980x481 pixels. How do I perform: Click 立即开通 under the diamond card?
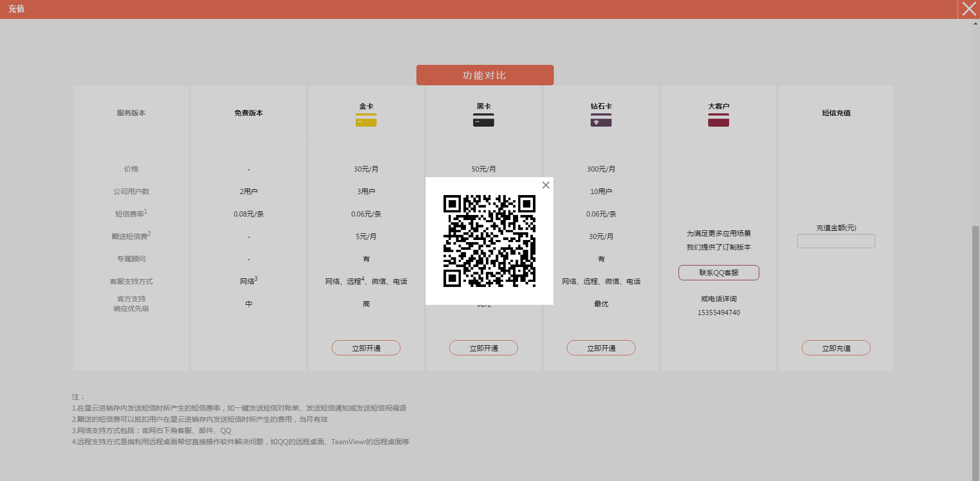pos(601,348)
